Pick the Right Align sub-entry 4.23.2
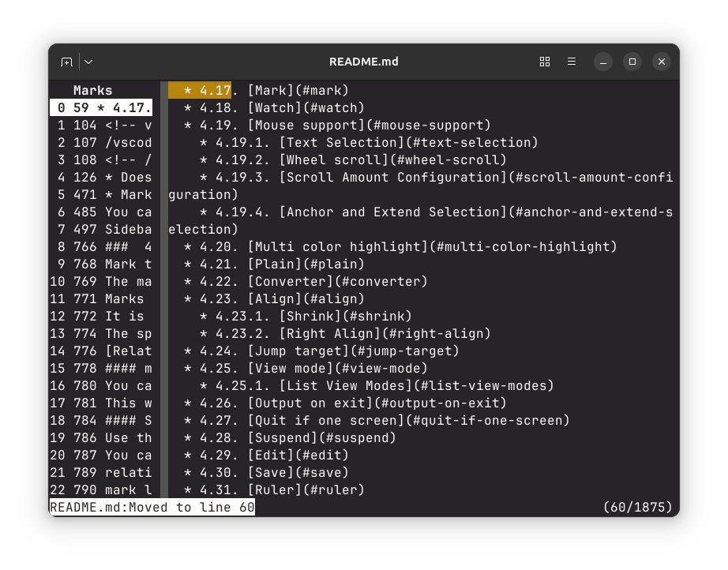This screenshot has width=728, height=570. 385,333
